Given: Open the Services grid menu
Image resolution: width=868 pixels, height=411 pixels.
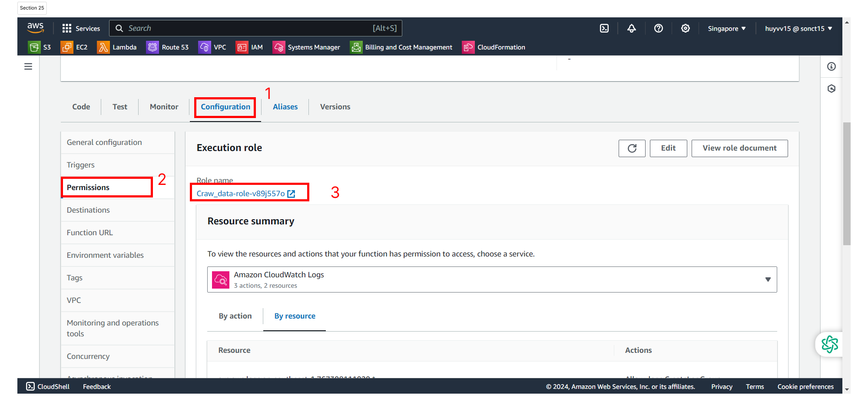Looking at the screenshot, I should point(81,28).
